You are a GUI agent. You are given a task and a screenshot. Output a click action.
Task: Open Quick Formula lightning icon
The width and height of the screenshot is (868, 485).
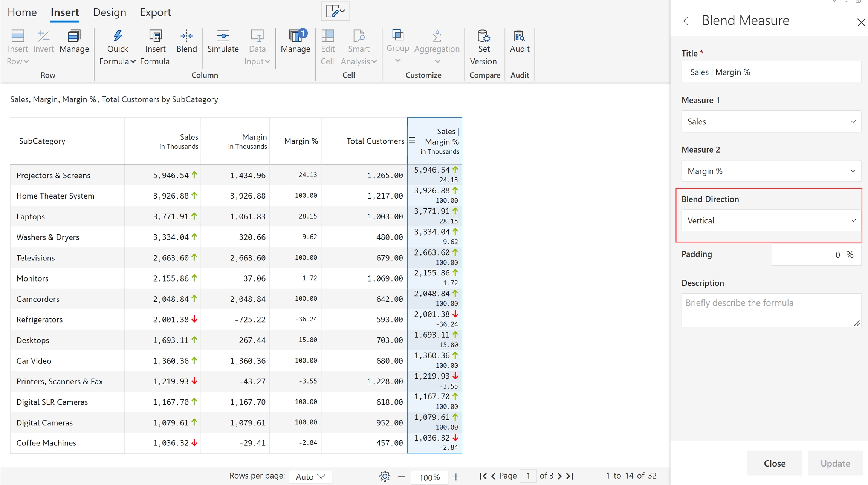click(118, 36)
